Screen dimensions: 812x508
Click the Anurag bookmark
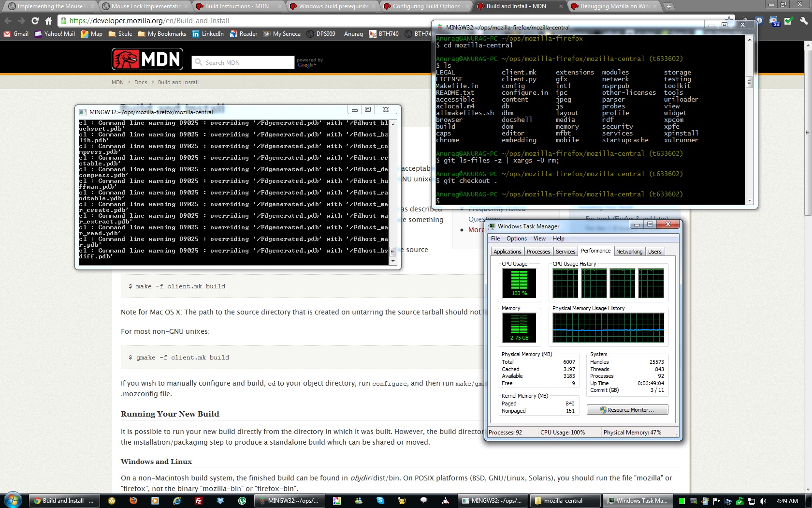(x=353, y=34)
